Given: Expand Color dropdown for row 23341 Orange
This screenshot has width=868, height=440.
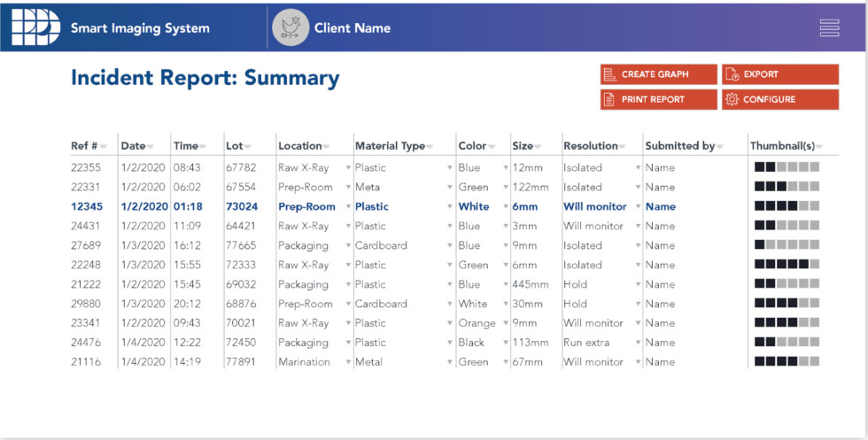Looking at the screenshot, I should tap(506, 323).
